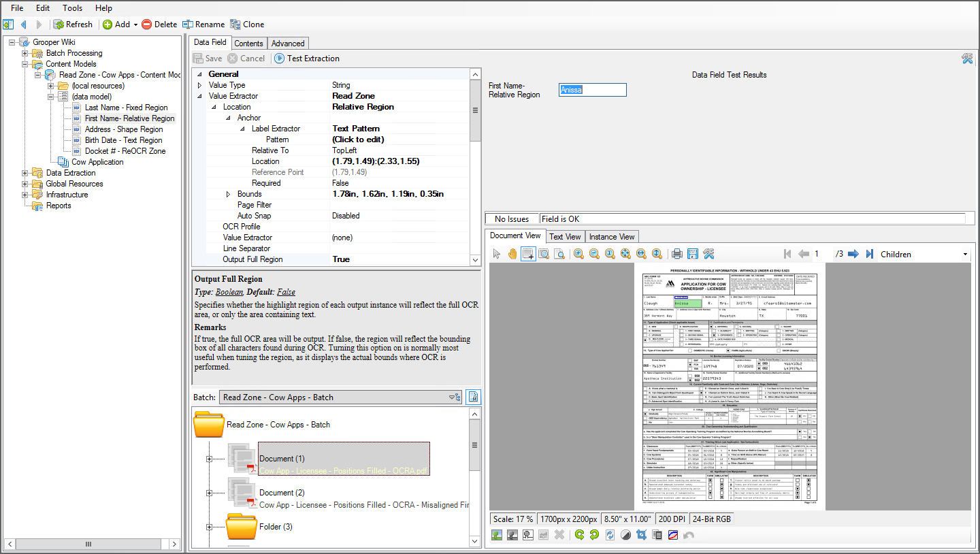Click the invert/contrast circle icon
The width and height of the screenshot is (980, 554).
coord(625,535)
